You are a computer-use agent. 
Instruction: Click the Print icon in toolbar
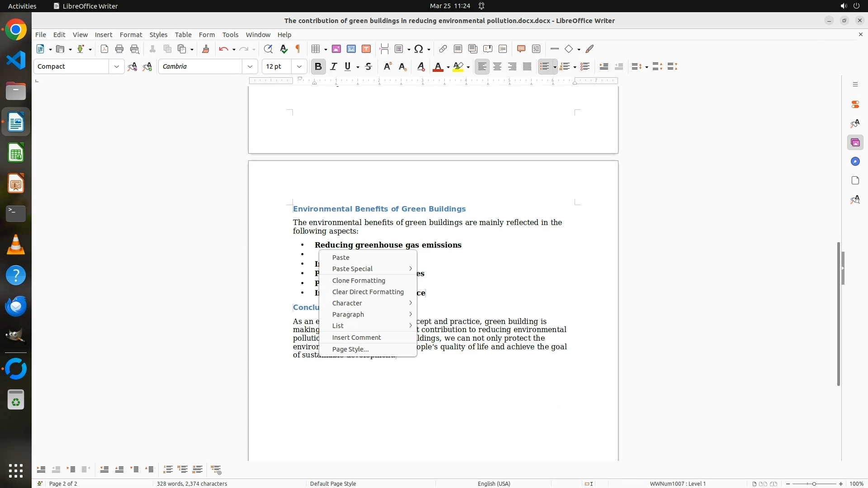click(119, 49)
